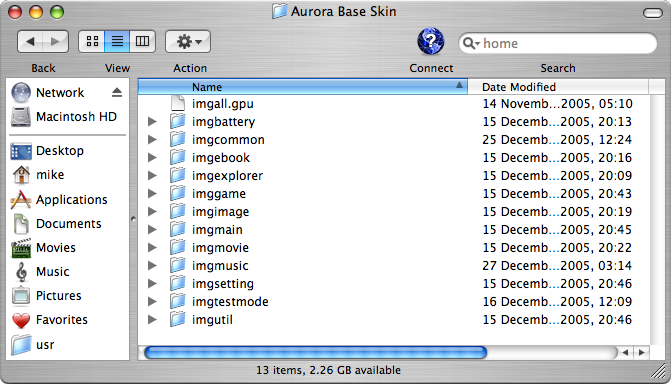Expand the imgcommon folder triangle
Screen dimensions: 671x384
(x=152, y=140)
